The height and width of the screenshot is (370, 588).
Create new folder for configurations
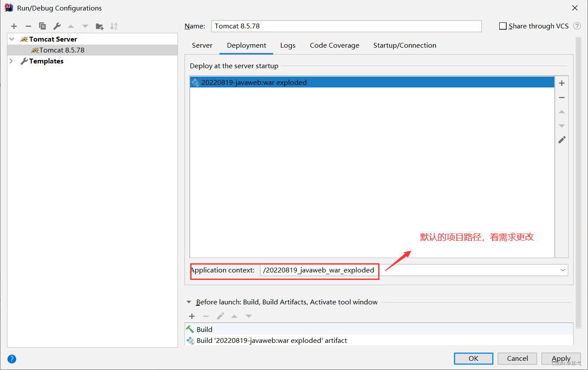pos(100,26)
